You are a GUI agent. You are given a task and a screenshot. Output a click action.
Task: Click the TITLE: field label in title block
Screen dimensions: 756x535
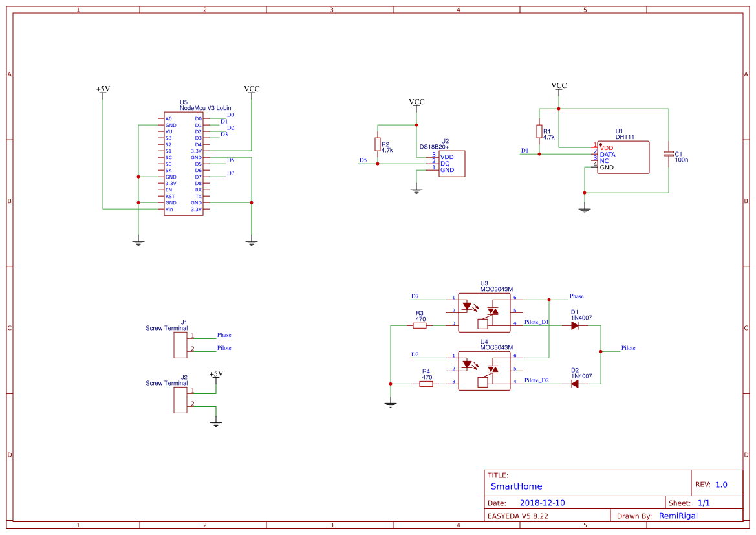[x=497, y=475]
